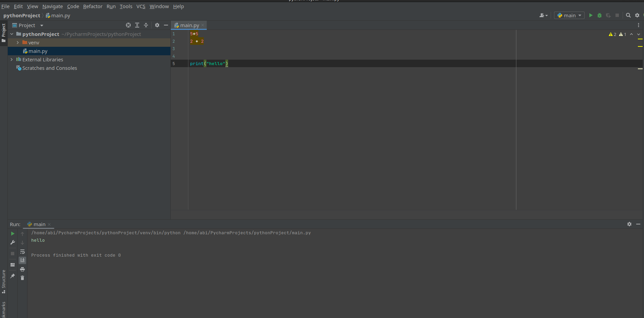Expand External Libraries
The width and height of the screenshot is (644, 318).
pos(12,59)
